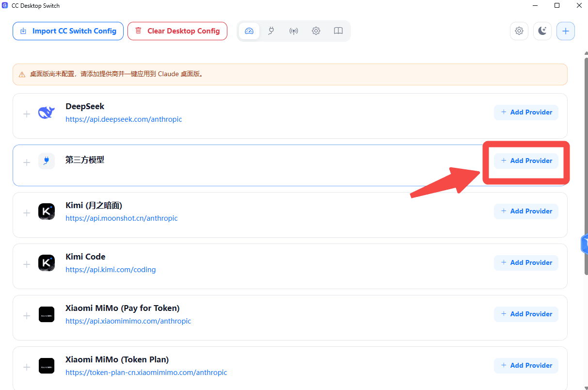Viewport: 588px width, 390px height.
Task: Select the DeepSeek provider name
Action: 85,106
